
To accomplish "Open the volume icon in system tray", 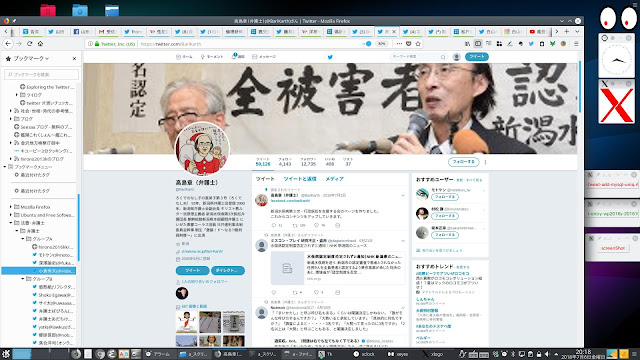I will pyautogui.click(x=547, y=354).
